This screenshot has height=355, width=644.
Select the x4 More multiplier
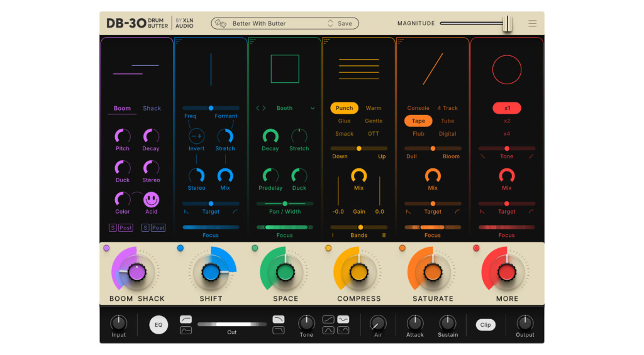pyautogui.click(x=507, y=134)
